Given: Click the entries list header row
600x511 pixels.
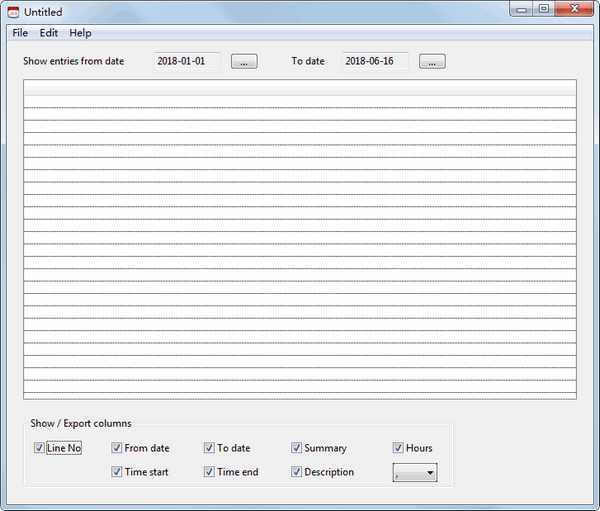Looking at the screenshot, I should click(x=300, y=88).
